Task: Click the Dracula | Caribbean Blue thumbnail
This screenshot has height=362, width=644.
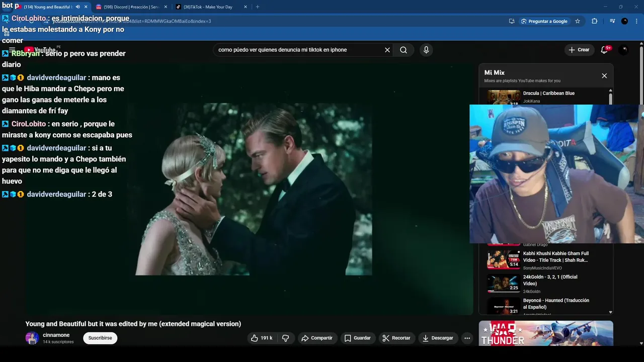Action: 503,97
